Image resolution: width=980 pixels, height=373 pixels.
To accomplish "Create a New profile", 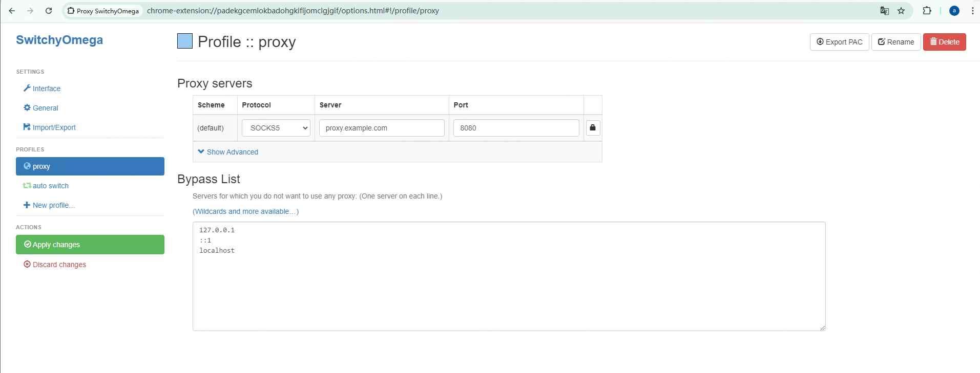I will click(53, 205).
